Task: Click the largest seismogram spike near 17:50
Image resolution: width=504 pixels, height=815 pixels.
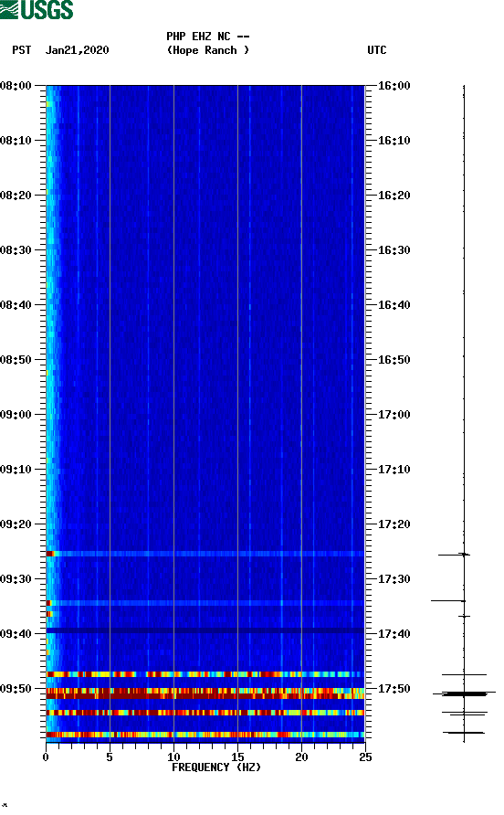Action: (464, 693)
